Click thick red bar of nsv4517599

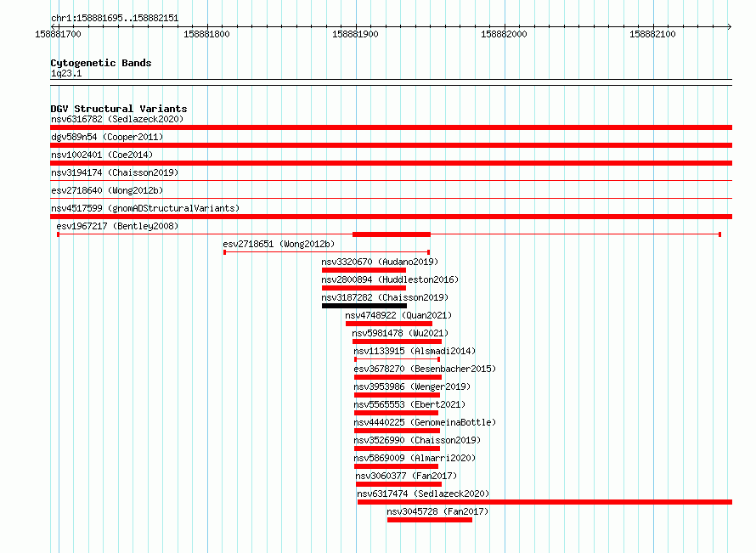(391, 217)
